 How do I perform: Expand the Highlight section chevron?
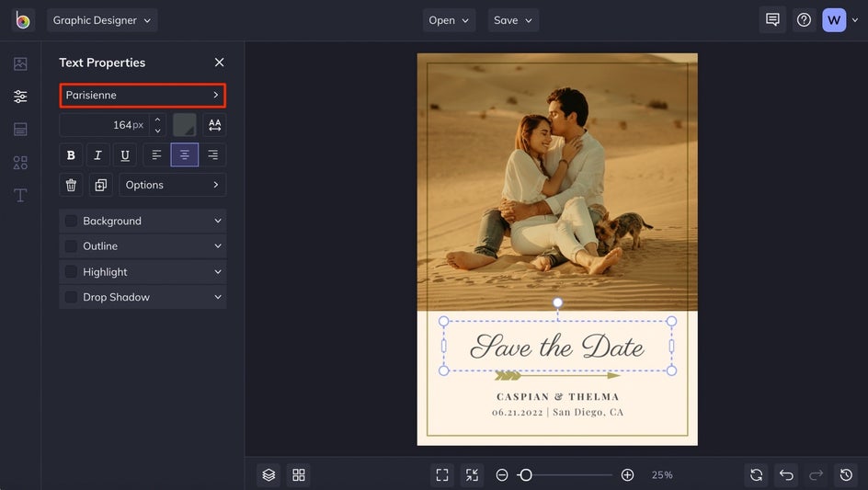click(x=218, y=272)
